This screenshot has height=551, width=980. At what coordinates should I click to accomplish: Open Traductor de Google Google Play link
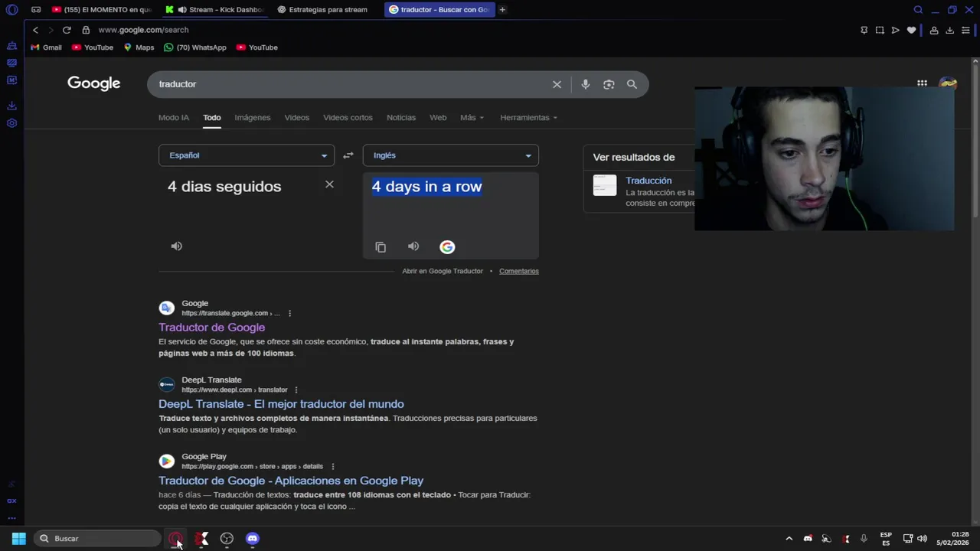pyautogui.click(x=291, y=481)
